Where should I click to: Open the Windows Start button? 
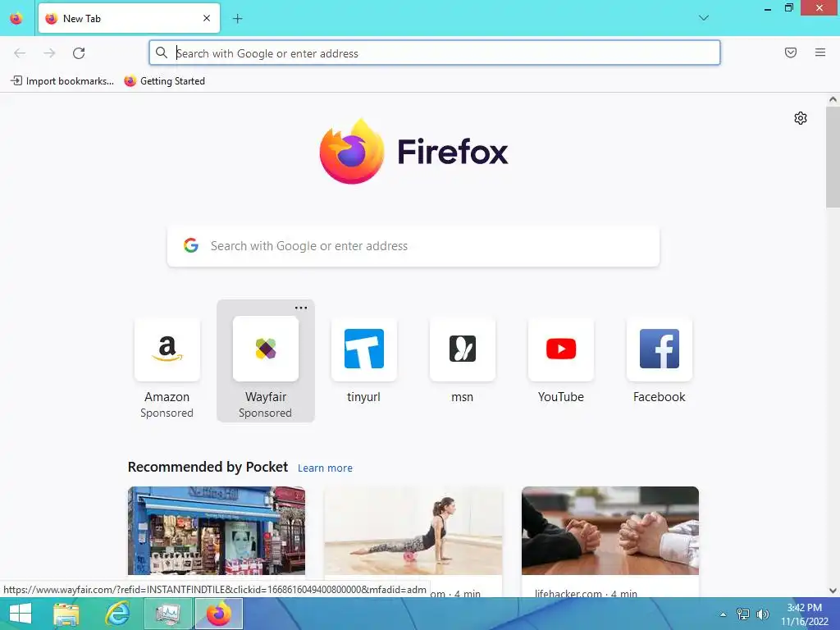coord(21,614)
